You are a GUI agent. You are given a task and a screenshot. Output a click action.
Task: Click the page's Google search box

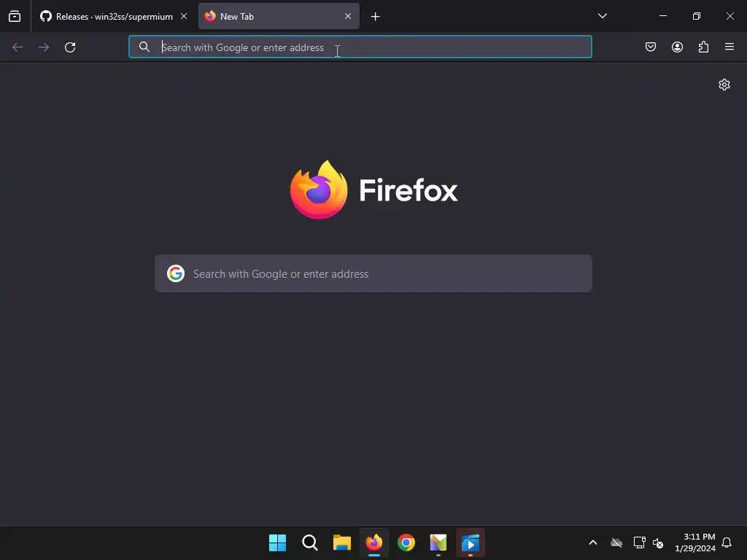[x=373, y=274]
